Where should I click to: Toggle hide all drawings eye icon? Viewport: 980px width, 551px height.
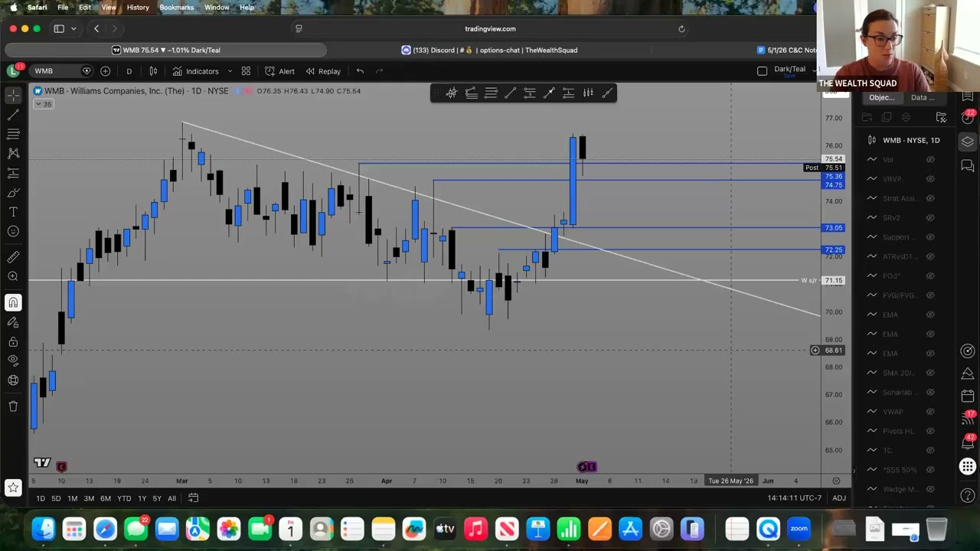(13, 360)
